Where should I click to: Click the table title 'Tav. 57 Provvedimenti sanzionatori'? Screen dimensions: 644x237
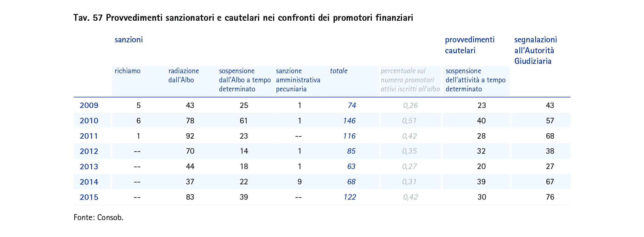(x=243, y=18)
